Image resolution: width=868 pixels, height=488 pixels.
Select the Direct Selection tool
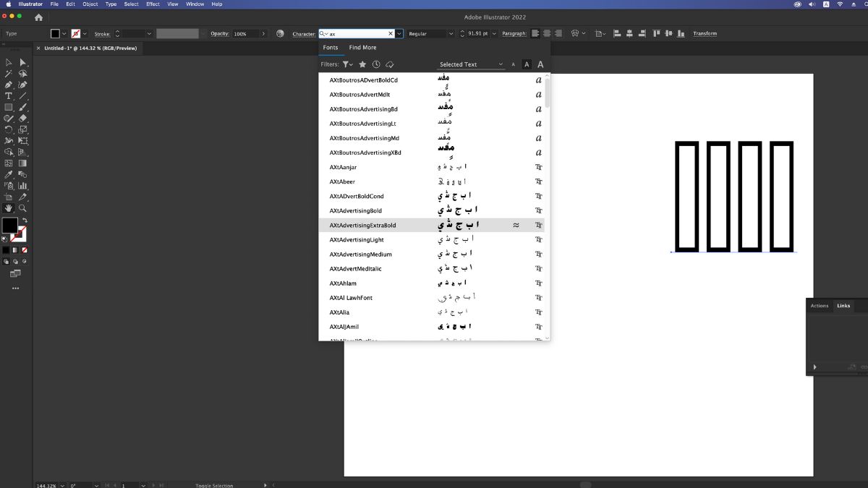pyautogui.click(x=23, y=62)
